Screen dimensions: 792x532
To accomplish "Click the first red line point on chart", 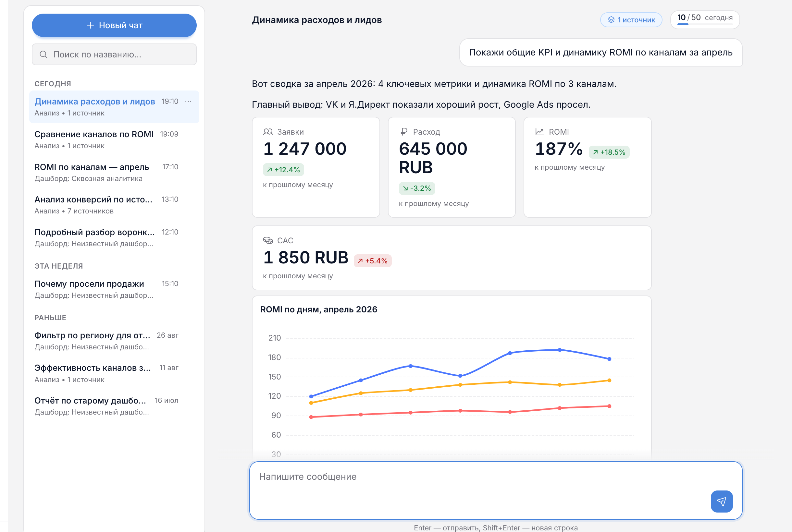I will point(311,417).
